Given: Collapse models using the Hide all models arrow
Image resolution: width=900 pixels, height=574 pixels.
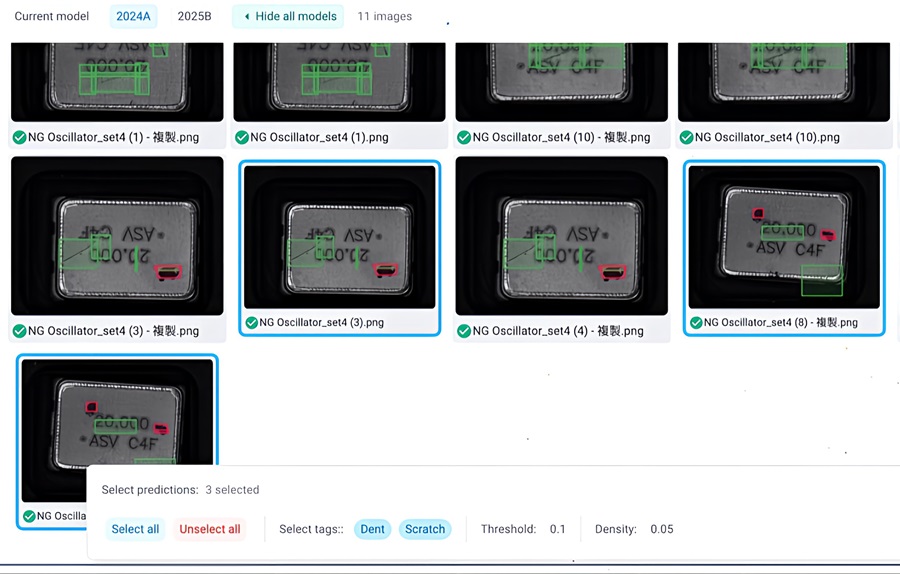Looking at the screenshot, I should [247, 17].
